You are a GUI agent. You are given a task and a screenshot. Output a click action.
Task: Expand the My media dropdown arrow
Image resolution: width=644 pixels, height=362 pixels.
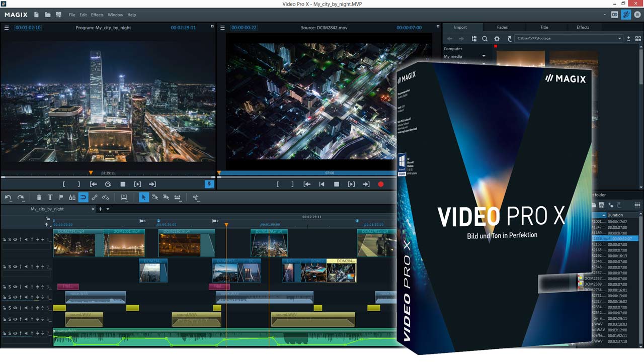(x=484, y=56)
